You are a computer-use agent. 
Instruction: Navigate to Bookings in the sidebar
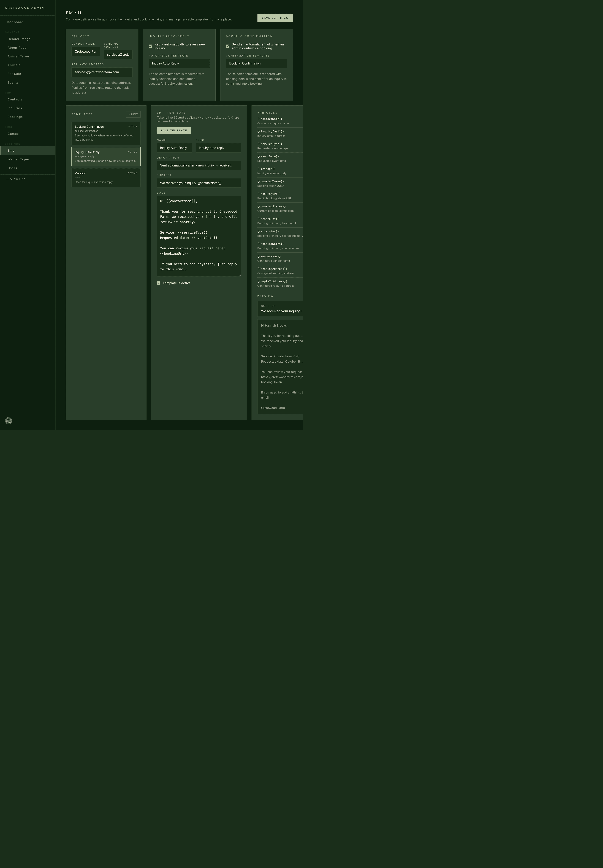point(15,117)
